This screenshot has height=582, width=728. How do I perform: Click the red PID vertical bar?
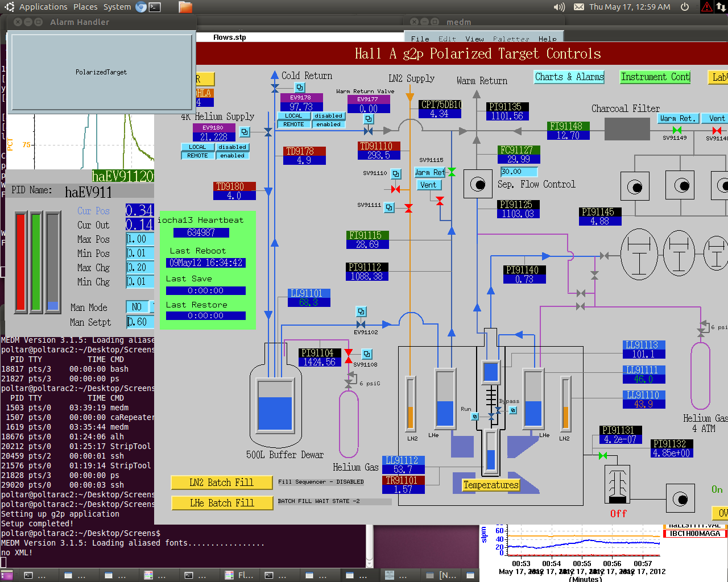click(20, 261)
